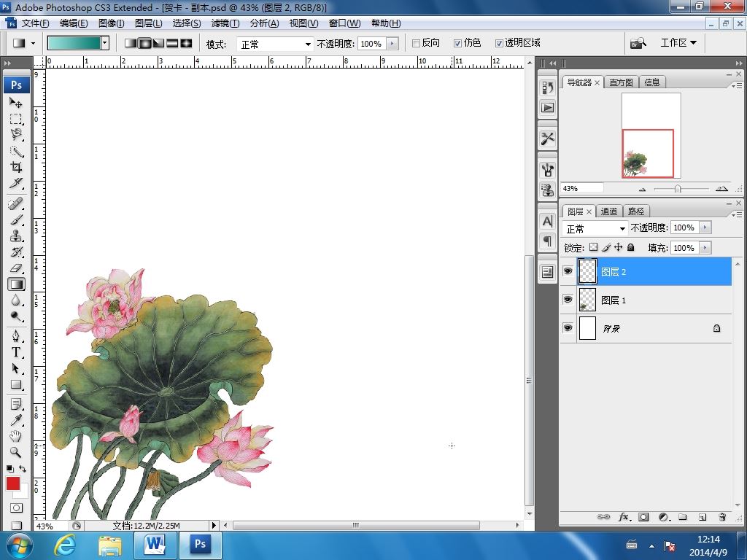Open the 模式 blend mode dropdown in options bar

pos(276,44)
